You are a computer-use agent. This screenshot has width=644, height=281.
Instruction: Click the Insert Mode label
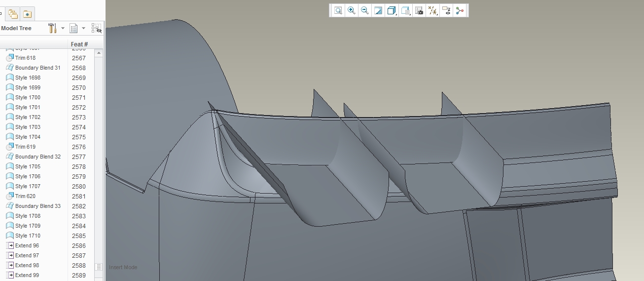pyautogui.click(x=123, y=267)
